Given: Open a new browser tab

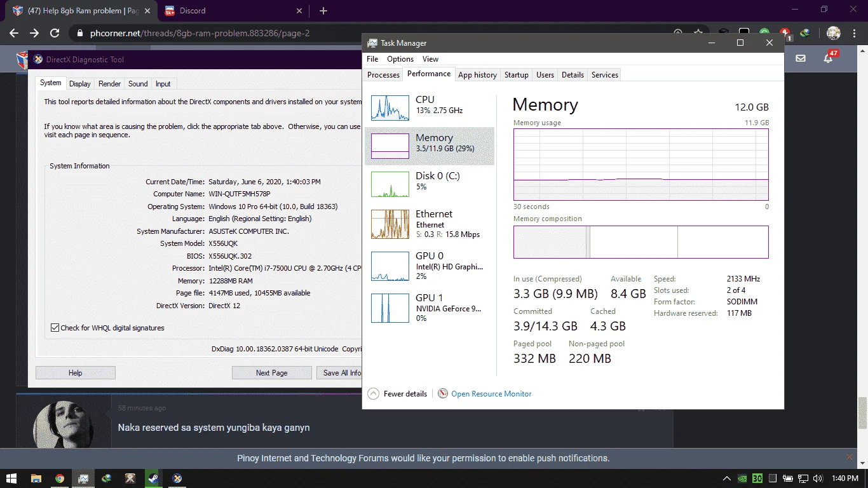Looking at the screenshot, I should (323, 11).
